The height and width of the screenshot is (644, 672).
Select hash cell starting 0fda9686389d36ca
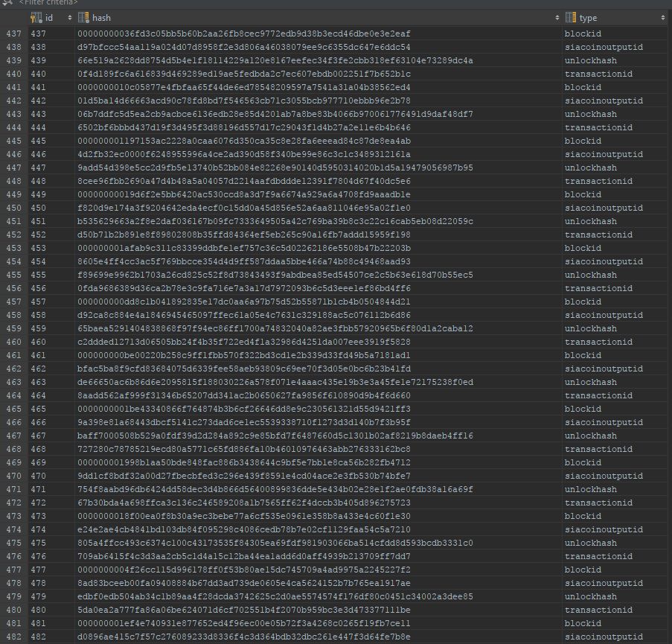pos(319,288)
